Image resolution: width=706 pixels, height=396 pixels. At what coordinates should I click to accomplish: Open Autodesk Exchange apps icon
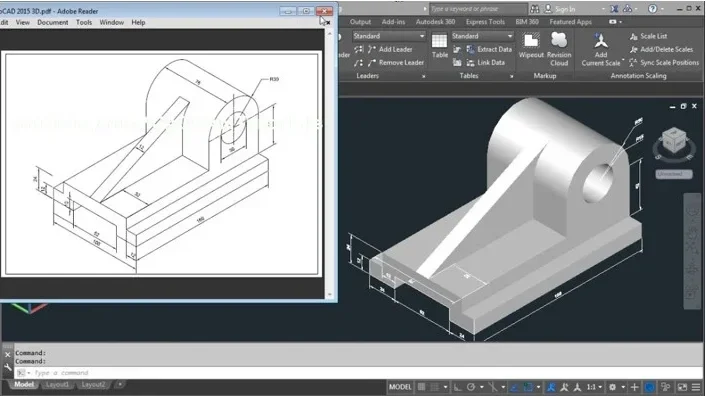[x=614, y=9]
